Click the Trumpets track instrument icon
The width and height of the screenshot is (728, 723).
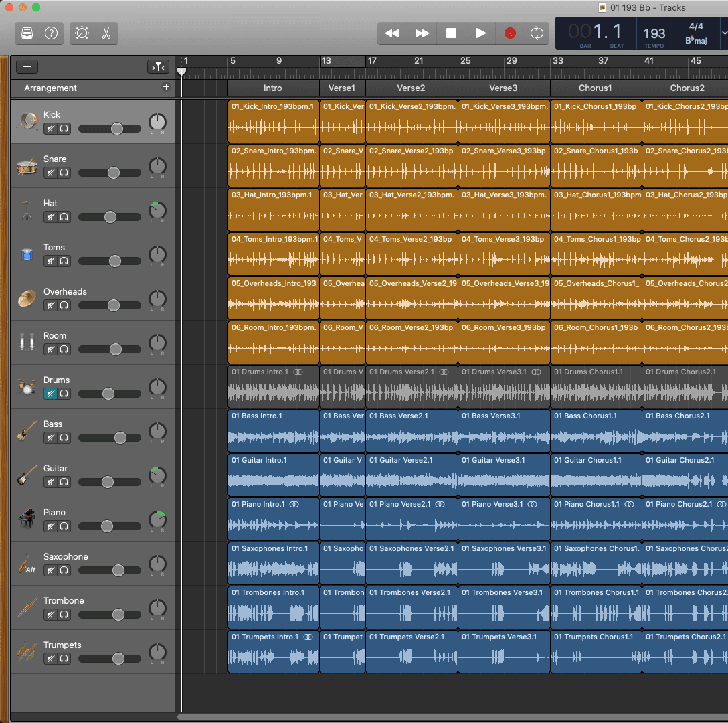pyautogui.click(x=27, y=652)
